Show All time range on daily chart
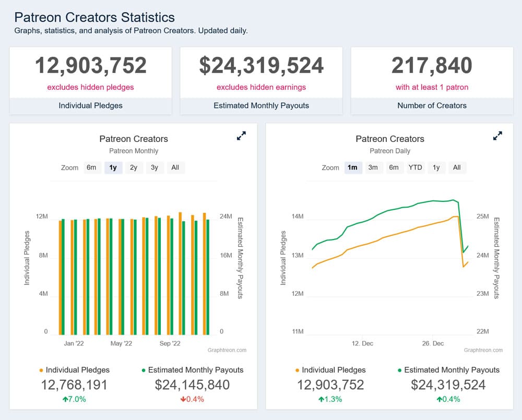Viewport: 522px width, 420px height. pyautogui.click(x=457, y=167)
